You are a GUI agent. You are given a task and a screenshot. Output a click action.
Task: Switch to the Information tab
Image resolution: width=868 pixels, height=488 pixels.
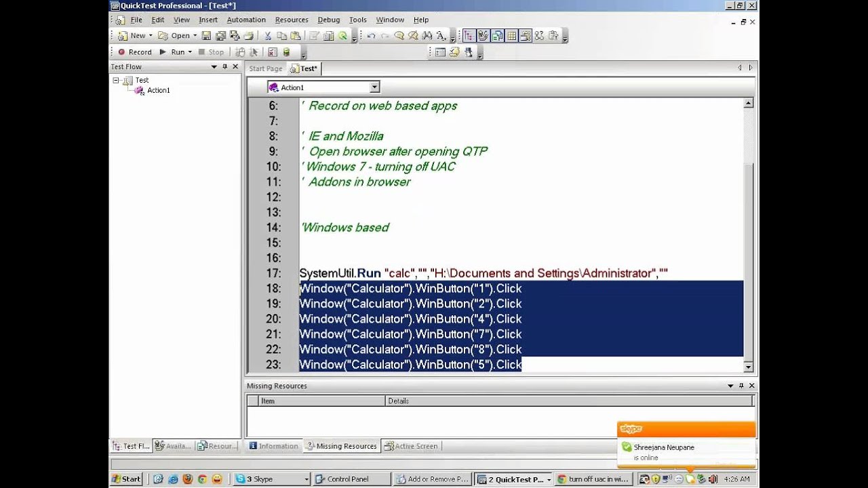point(274,446)
